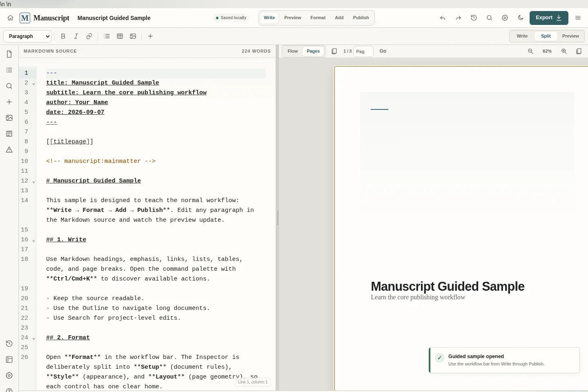Select the Write workflow tab

269,18
